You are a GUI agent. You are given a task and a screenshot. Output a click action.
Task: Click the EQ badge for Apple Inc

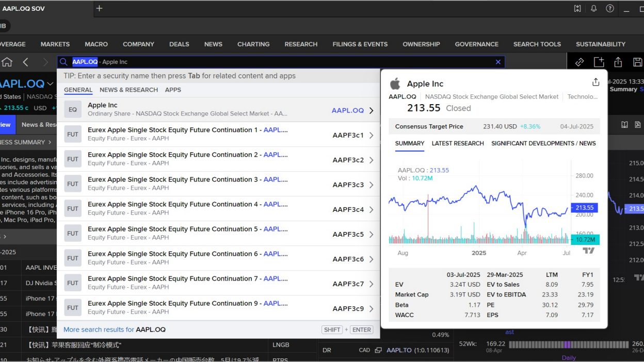pyautogui.click(x=73, y=110)
